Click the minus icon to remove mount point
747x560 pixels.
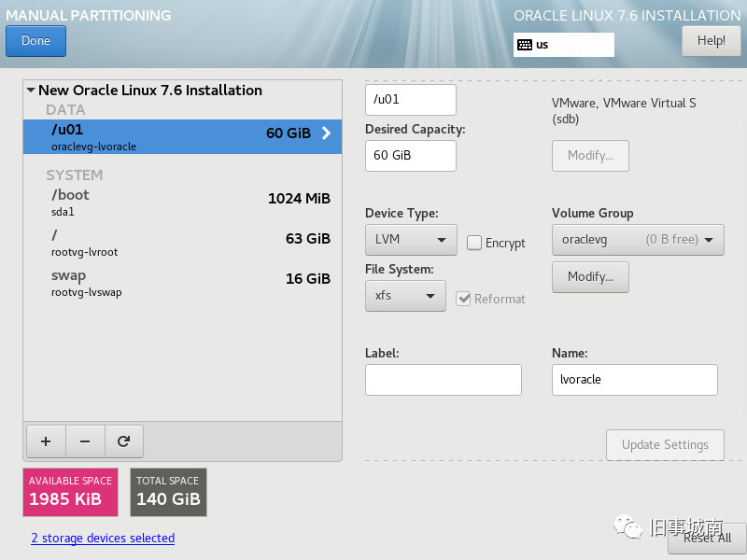tap(85, 441)
